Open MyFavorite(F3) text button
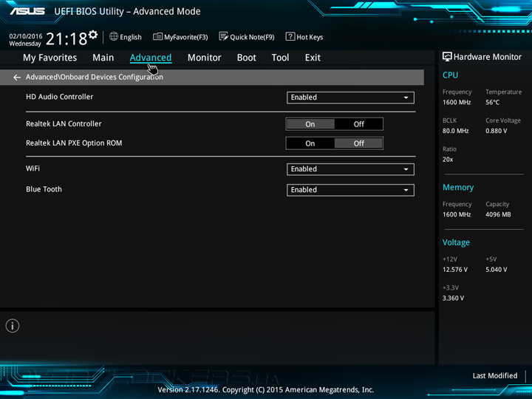The height and width of the screenshot is (399, 532). [186, 37]
